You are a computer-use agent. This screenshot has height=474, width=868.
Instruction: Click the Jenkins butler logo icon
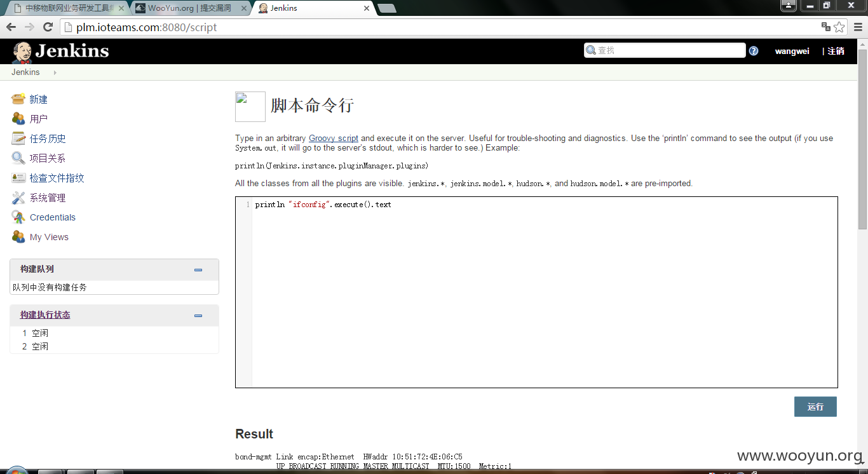(x=22, y=52)
